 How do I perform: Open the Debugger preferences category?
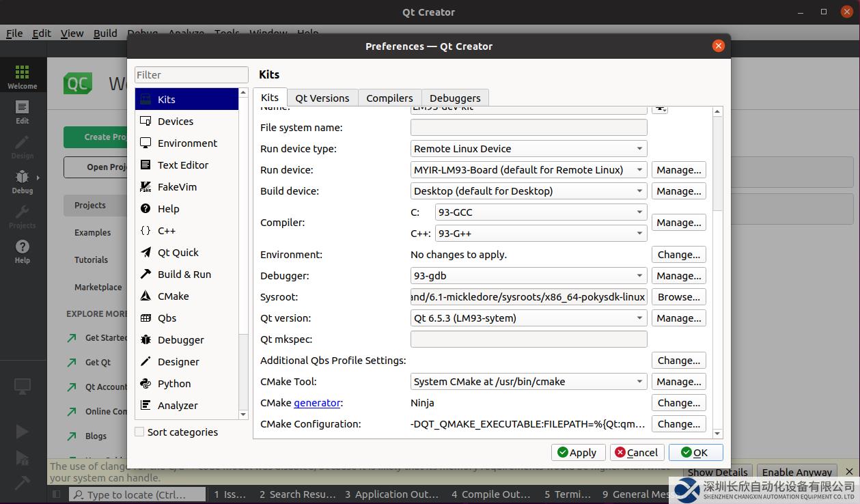point(186,339)
